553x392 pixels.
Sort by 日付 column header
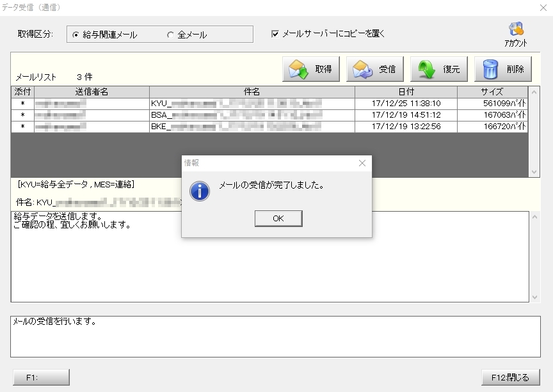tap(406, 92)
